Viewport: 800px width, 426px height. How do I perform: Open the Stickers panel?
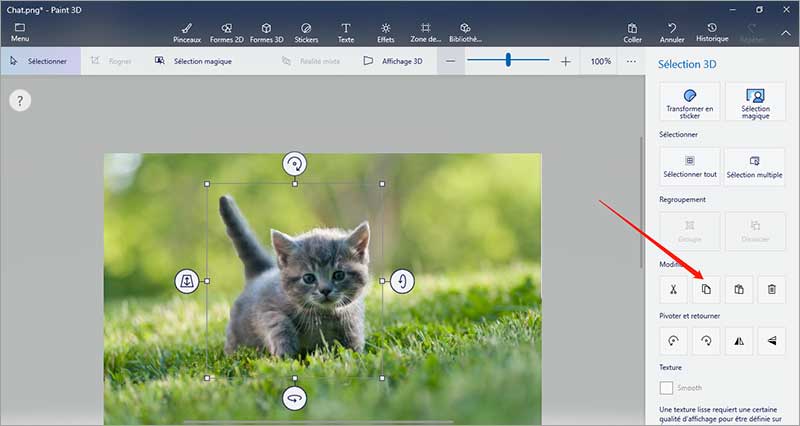tap(306, 32)
